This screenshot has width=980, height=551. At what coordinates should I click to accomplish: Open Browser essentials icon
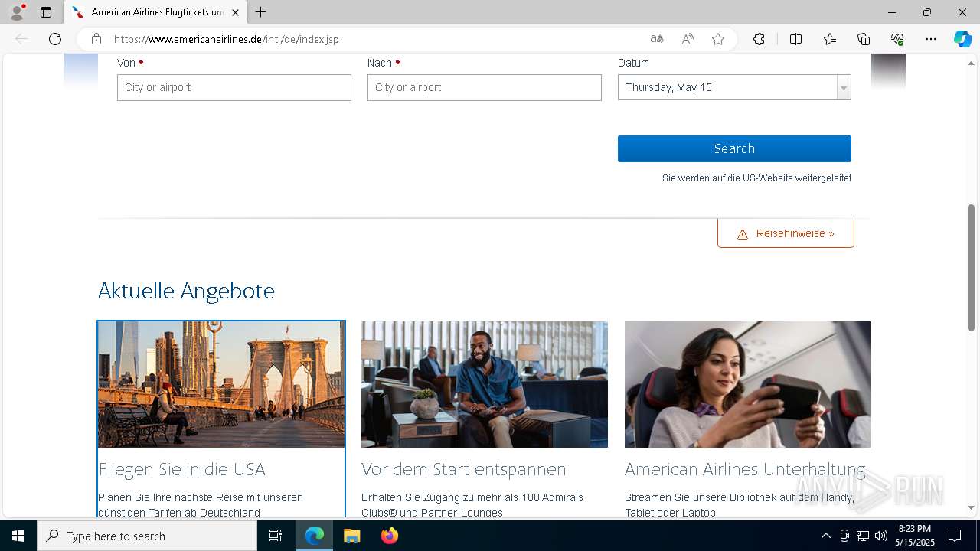(x=897, y=39)
